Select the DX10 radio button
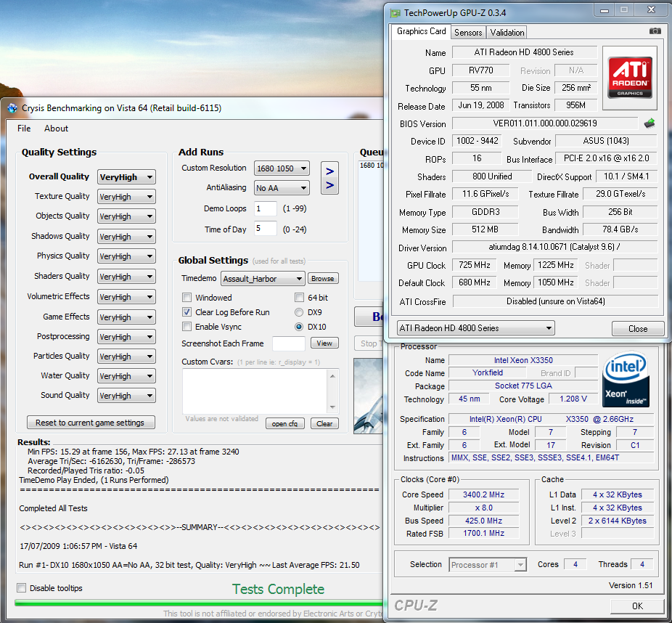This screenshot has height=623, width=672. coord(299,327)
